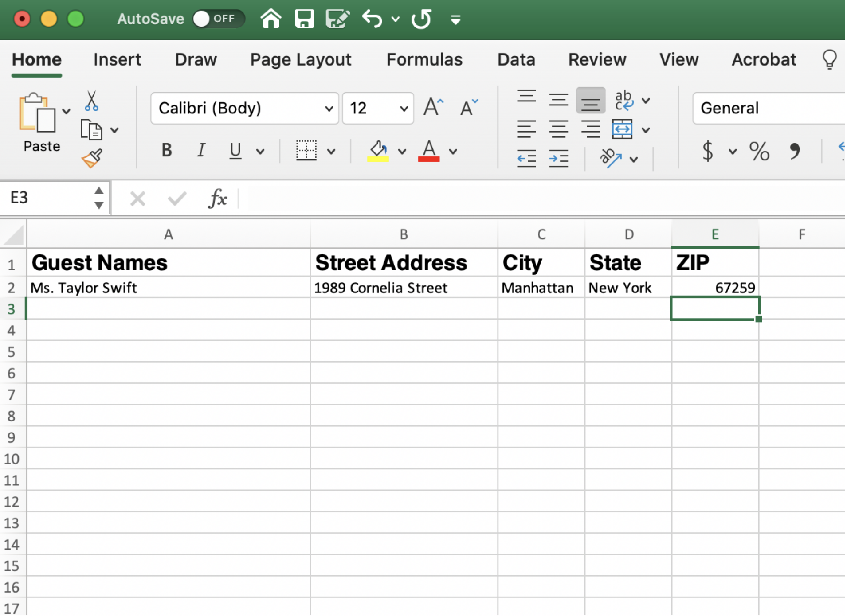Redo with the circular arrow icon
This screenshot has height=616, width=847.
(x=421, y=19)
